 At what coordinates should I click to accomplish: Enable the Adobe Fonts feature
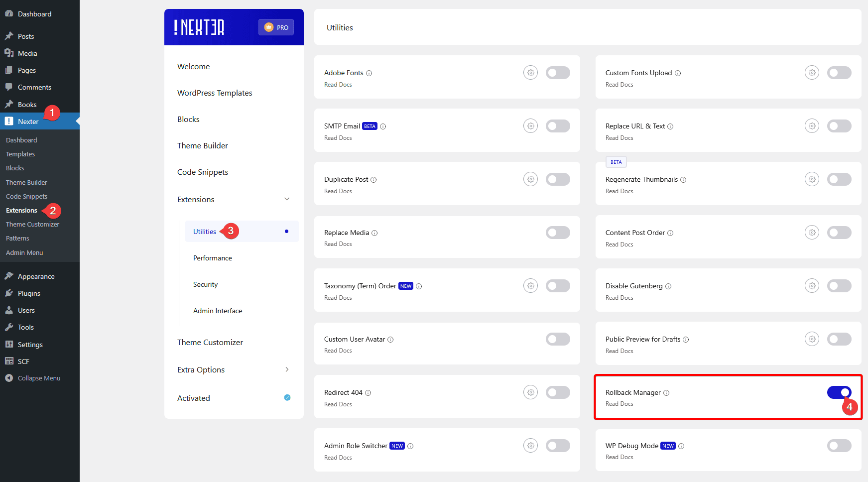click(558, 72)
